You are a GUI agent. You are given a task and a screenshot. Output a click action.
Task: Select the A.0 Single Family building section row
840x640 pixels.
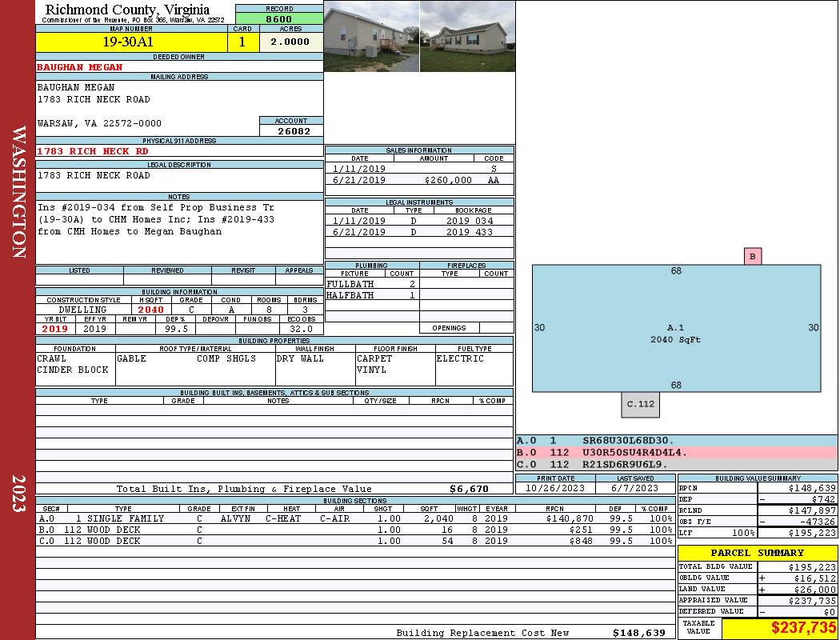(x=354, y=518)
